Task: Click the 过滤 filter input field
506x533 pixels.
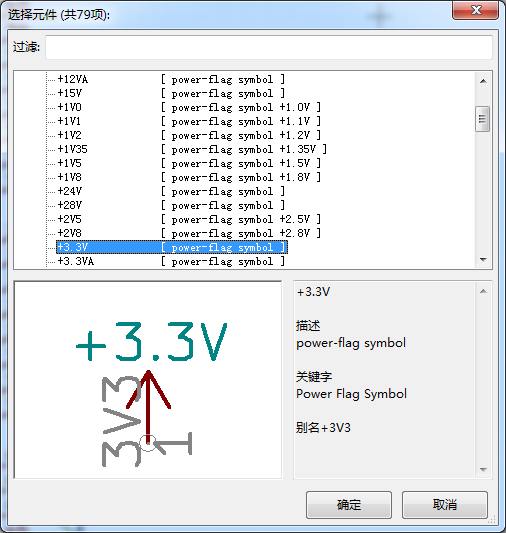Action: (269, 47)
